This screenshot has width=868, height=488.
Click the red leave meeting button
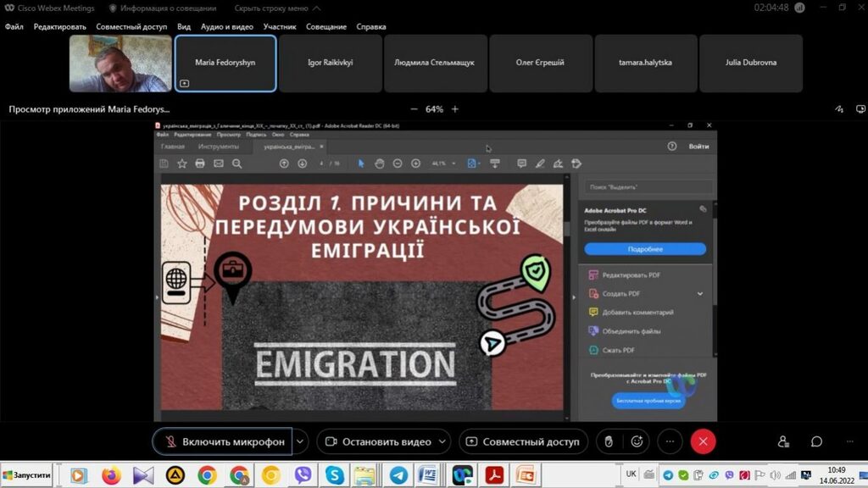(703, 441)
